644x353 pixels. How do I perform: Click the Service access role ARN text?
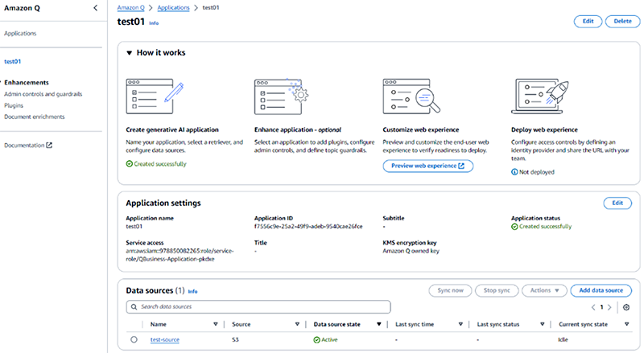180,255
